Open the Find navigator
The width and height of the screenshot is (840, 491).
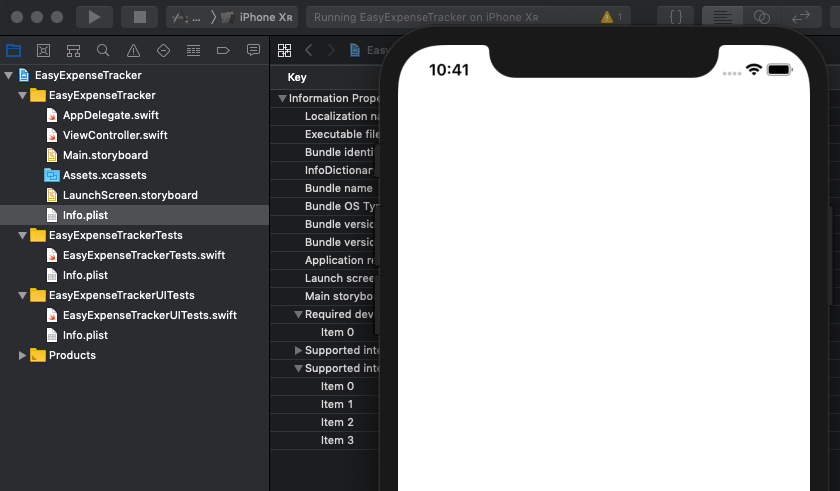(103, 50)
